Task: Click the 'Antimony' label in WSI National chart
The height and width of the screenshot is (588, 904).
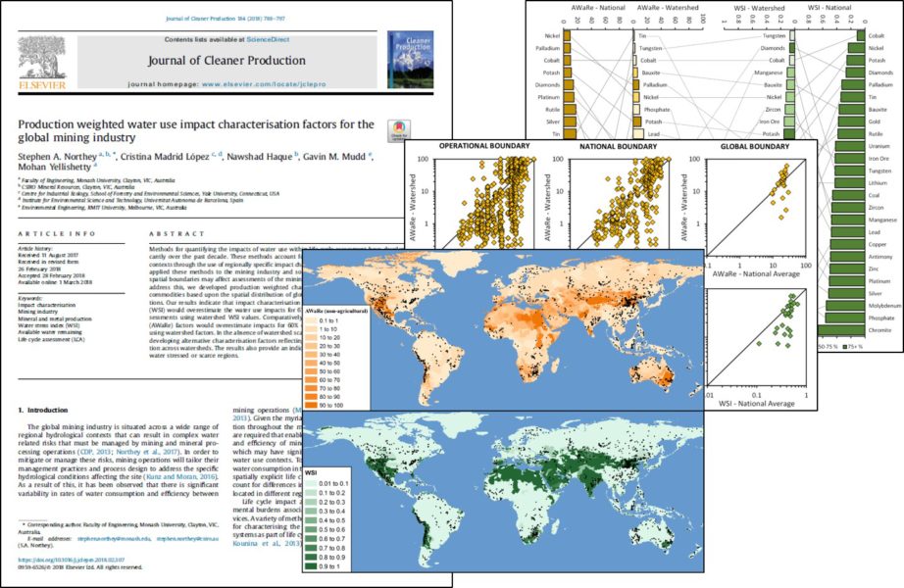Action: tap(880, 257)
